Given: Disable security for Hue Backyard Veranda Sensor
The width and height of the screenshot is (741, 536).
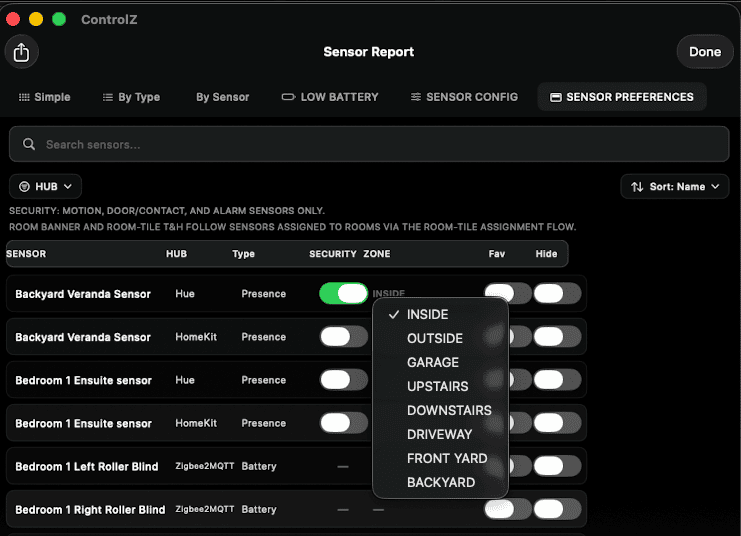Looking at the screenshot, I should [x=344, y=294].
